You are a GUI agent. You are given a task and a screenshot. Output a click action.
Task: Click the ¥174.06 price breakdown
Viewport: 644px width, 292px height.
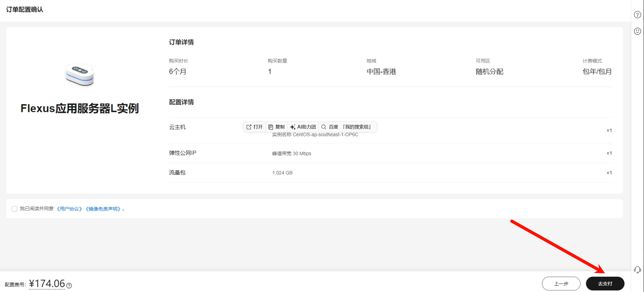[x=47, y=284]
